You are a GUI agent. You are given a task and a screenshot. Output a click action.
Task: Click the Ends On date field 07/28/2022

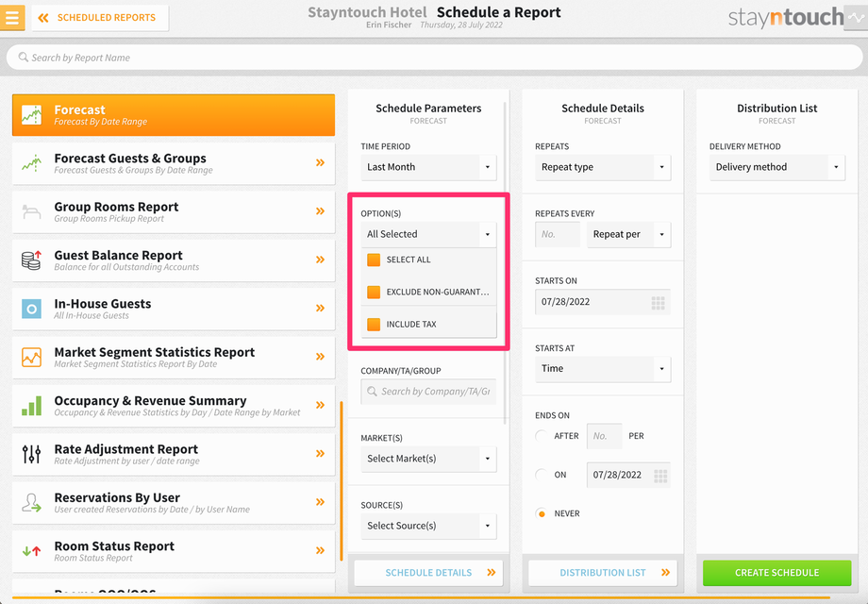coord(629,475)
